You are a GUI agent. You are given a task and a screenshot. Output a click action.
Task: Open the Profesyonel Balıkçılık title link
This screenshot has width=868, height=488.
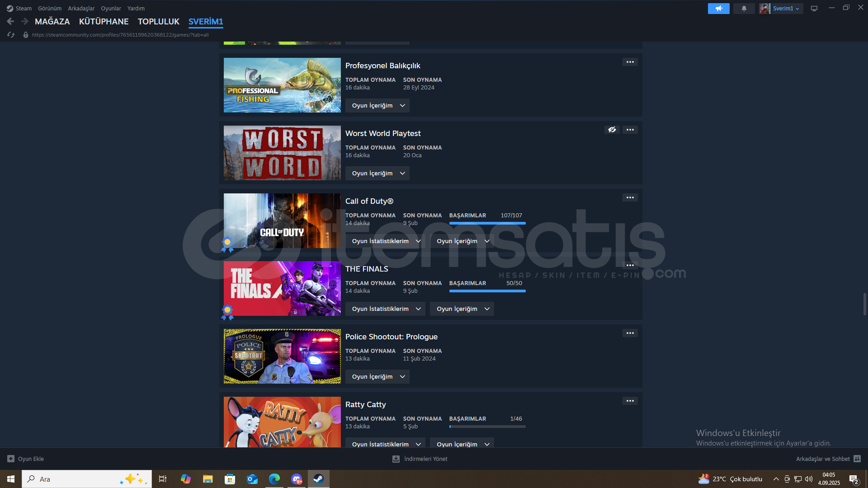(383, 66)
